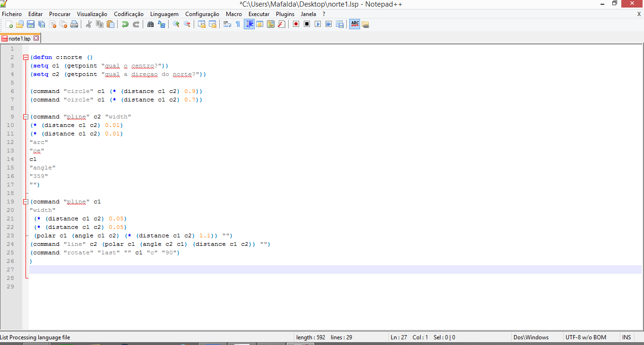Click the last toolbar icon after spell check
This screenshot has width=644, height=345.
(x=365, y=24)
